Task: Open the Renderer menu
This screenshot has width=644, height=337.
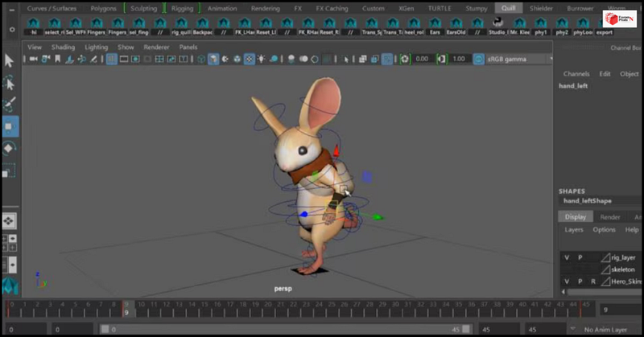Action: tap(156, 47)
